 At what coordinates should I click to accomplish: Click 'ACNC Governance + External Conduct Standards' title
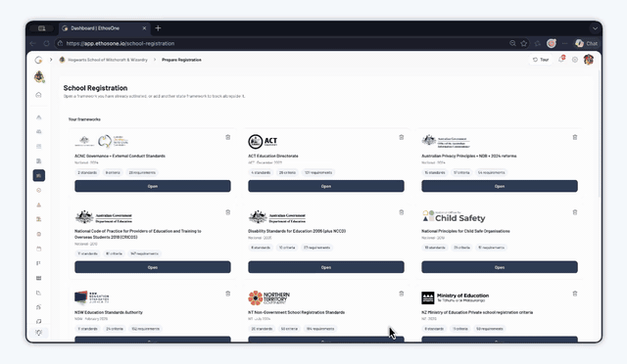point(120,156)
